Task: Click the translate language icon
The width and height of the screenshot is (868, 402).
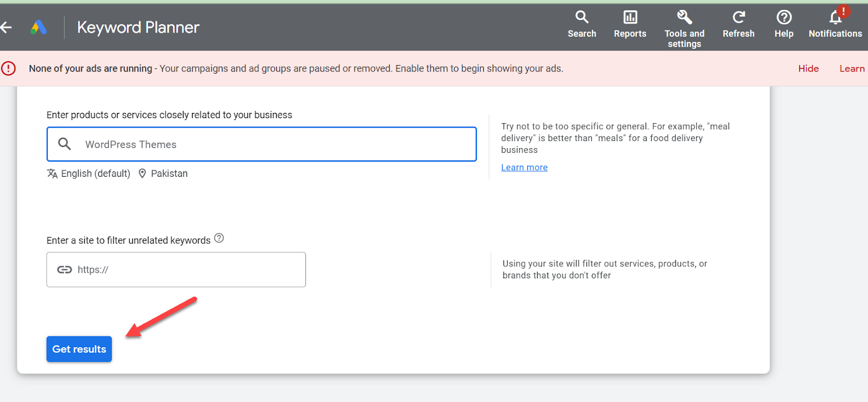Action: 52,174
